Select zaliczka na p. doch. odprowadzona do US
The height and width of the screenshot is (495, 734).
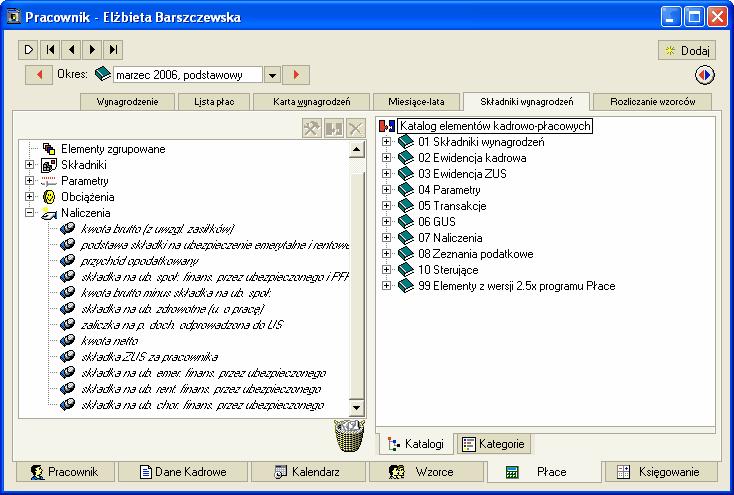pyautogui.click(x=182, y=325)
